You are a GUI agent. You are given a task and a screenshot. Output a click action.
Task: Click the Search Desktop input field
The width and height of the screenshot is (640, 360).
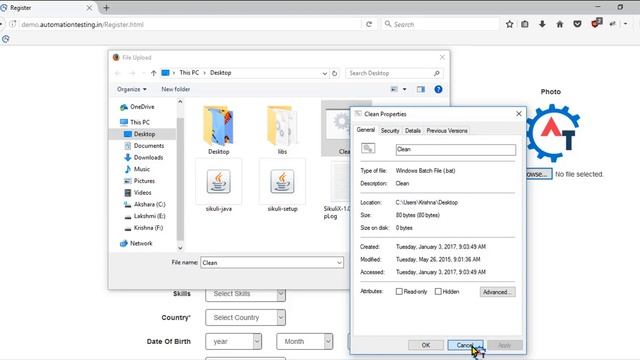coord(394,73)
